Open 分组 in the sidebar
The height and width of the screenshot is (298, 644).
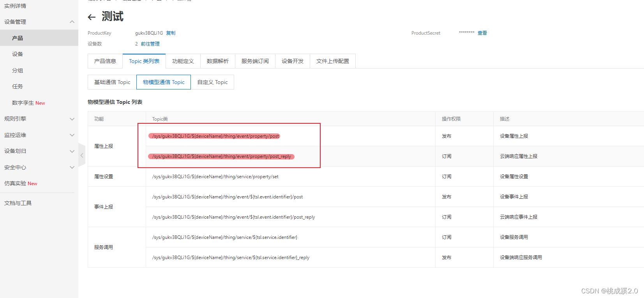click(18, 70)
